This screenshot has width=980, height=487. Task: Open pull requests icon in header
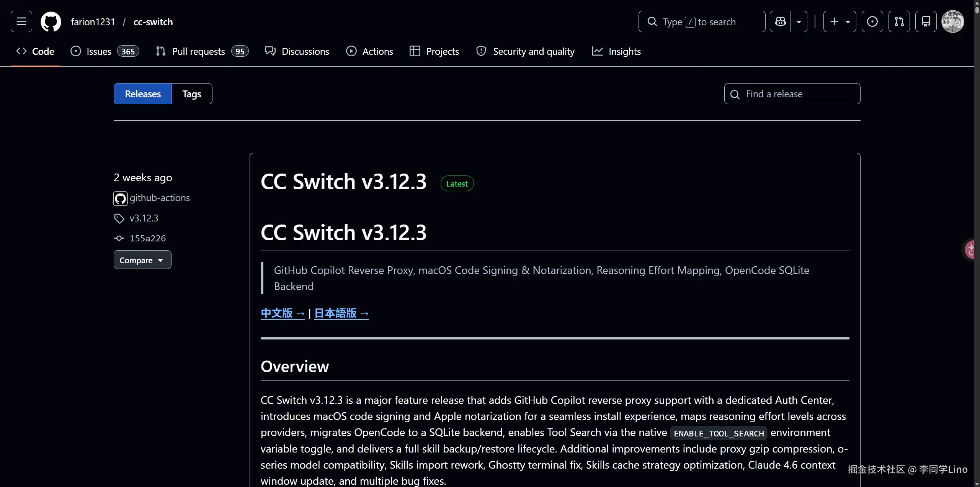coord(899,21)
